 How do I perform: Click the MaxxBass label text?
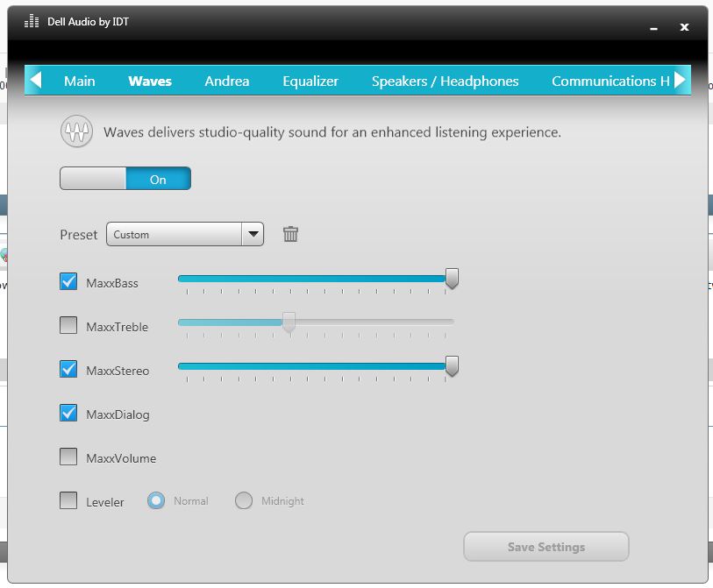pos(112,283)
